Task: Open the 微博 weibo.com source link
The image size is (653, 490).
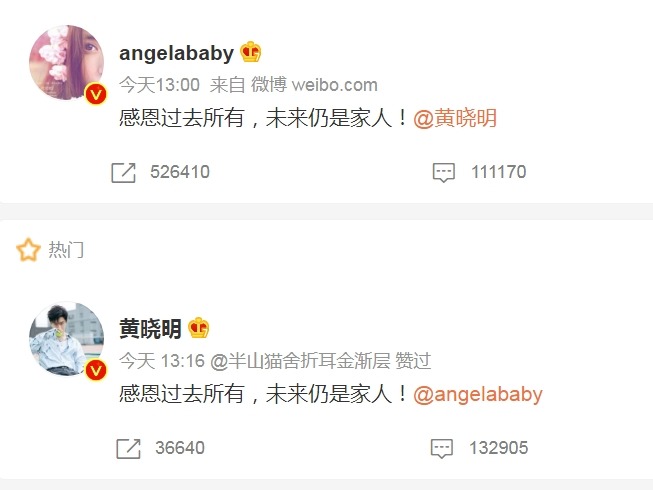Action: point(314,85)
